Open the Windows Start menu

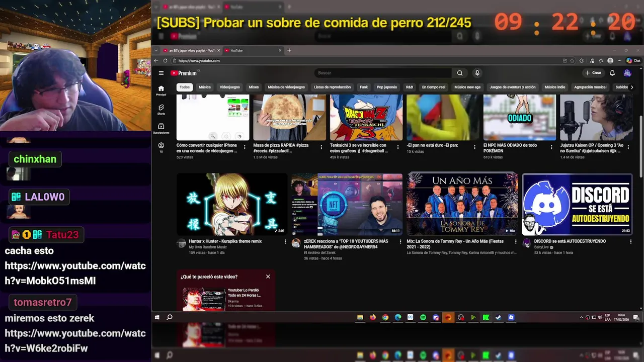[157, 317]
